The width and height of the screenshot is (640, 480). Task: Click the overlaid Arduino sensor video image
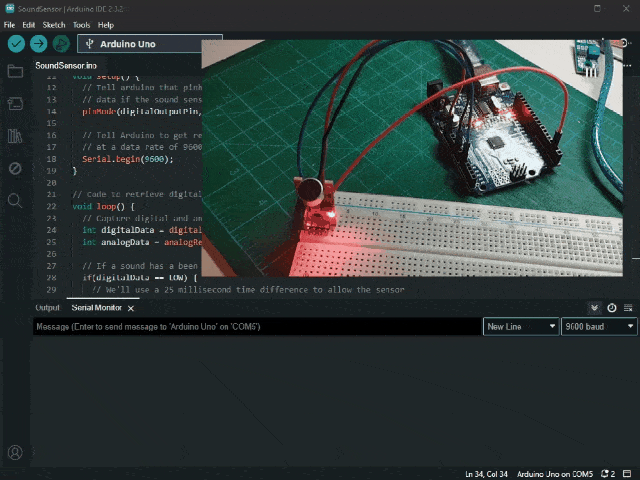412,158
